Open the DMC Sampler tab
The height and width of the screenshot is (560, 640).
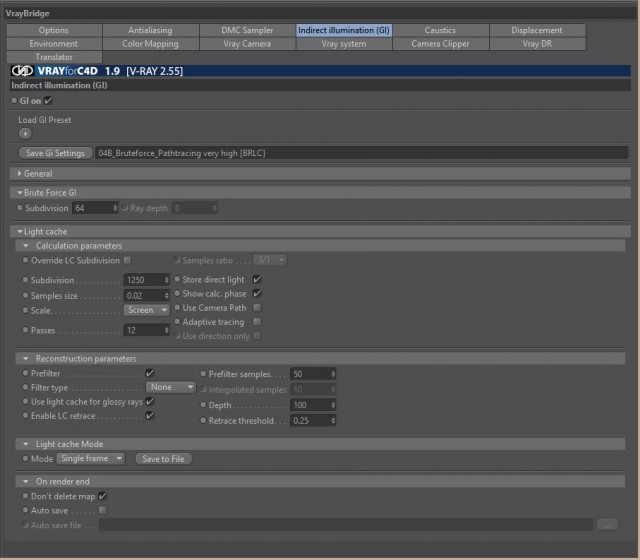(x=247, y=30)
